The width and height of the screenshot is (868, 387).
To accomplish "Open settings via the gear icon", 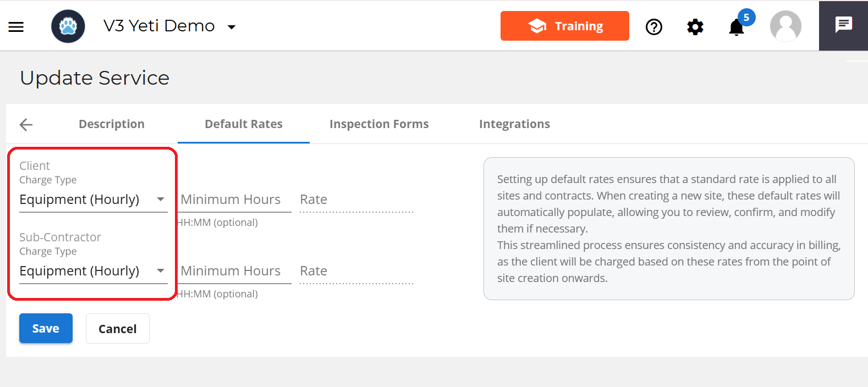I will click(x=695, y=27).
